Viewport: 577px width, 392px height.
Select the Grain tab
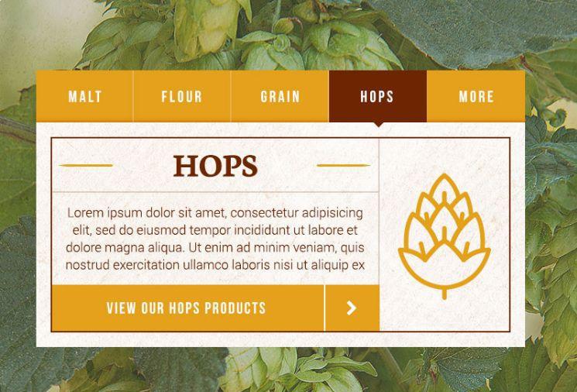280,96
